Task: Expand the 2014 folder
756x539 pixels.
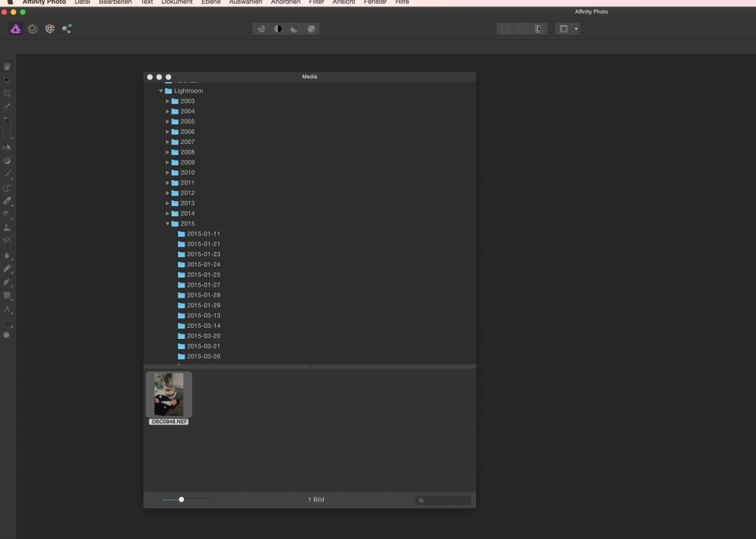Action: tap(168, 213)
